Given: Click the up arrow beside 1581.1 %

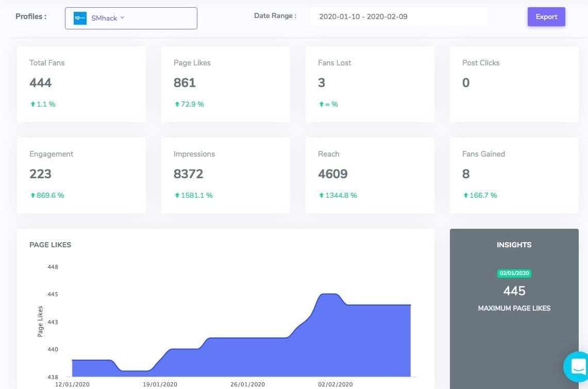Looking at the screenshot, I should (177, 195).
